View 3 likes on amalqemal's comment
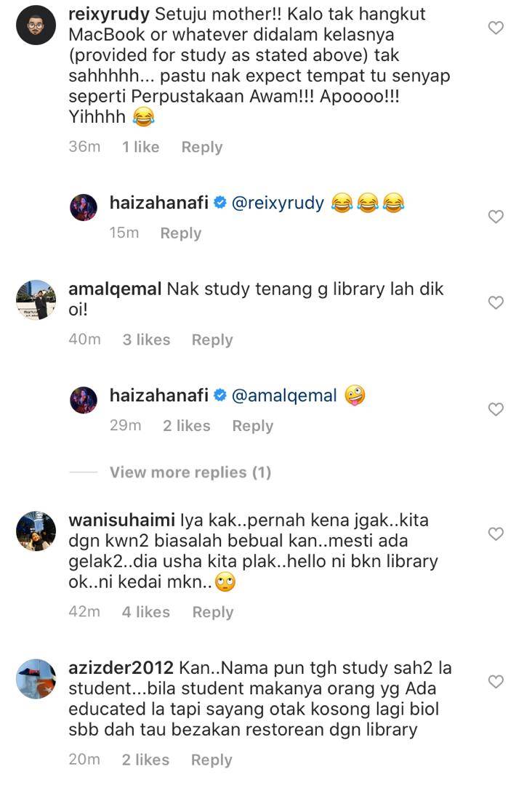This screenshot has width=532, height=785. pyautogui.click(x=146, y=340)
